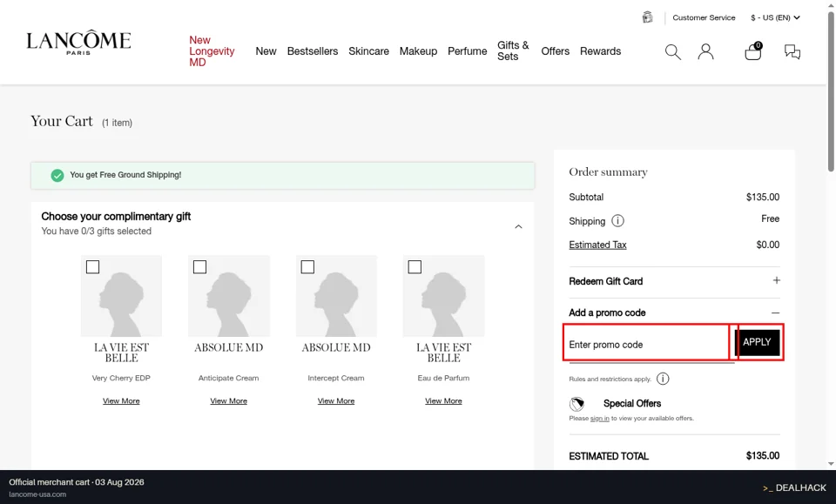This screenshot has height=504, width=836.
Task: View More for Eau de Parfum
Action: tap(443, 401)
